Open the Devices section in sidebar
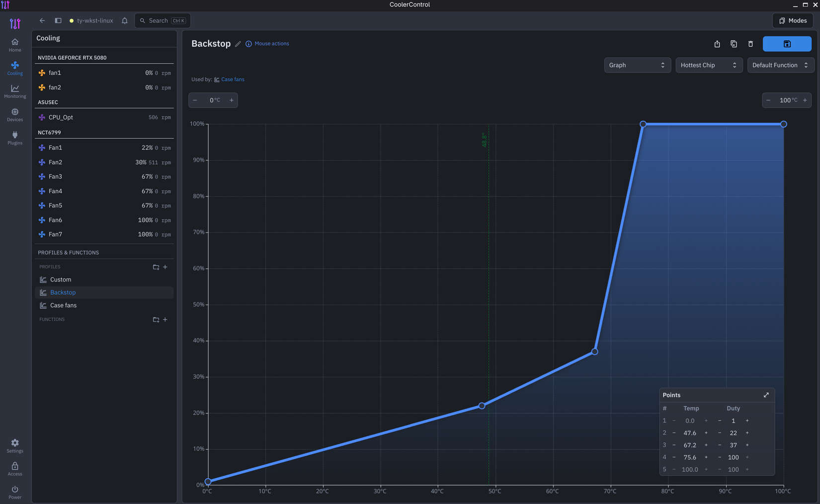Screen dimensions: 820x504 tap(15, 115)
